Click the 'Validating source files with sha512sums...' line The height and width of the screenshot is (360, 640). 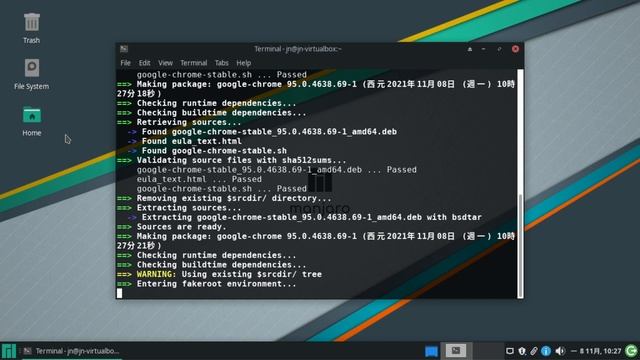point(241,160)
